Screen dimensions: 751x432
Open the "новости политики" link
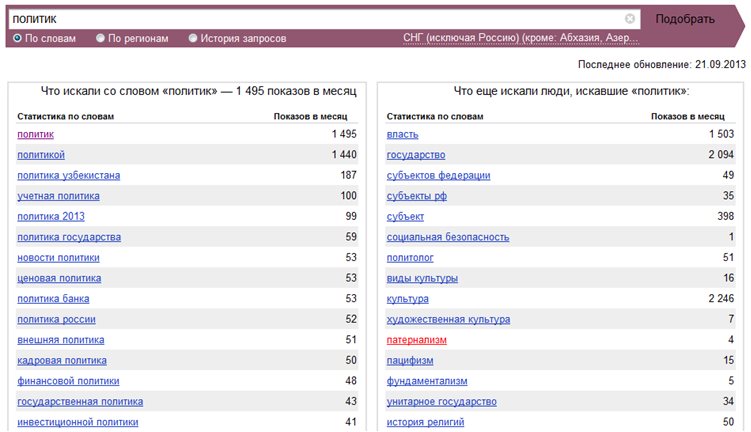(x=58, y=258)
